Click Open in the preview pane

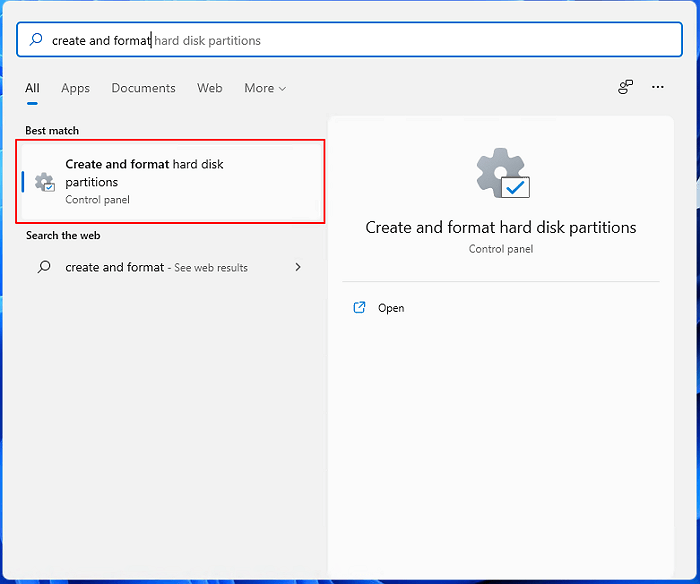[391, 308]
